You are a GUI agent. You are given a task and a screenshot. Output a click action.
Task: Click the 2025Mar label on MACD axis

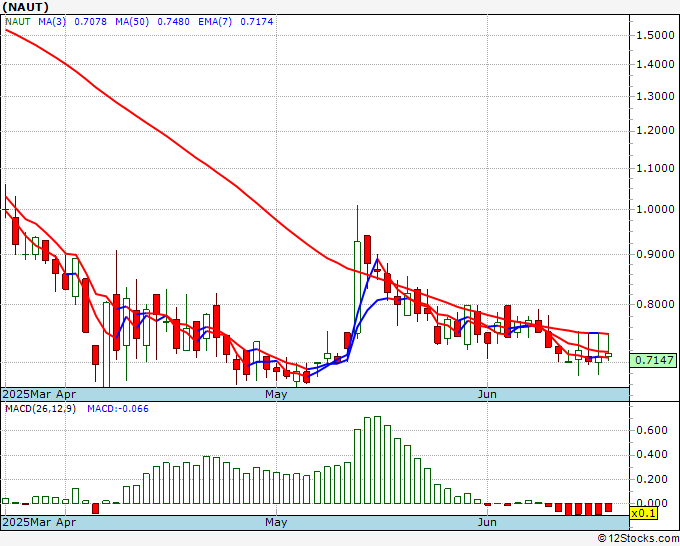(27, 522)
